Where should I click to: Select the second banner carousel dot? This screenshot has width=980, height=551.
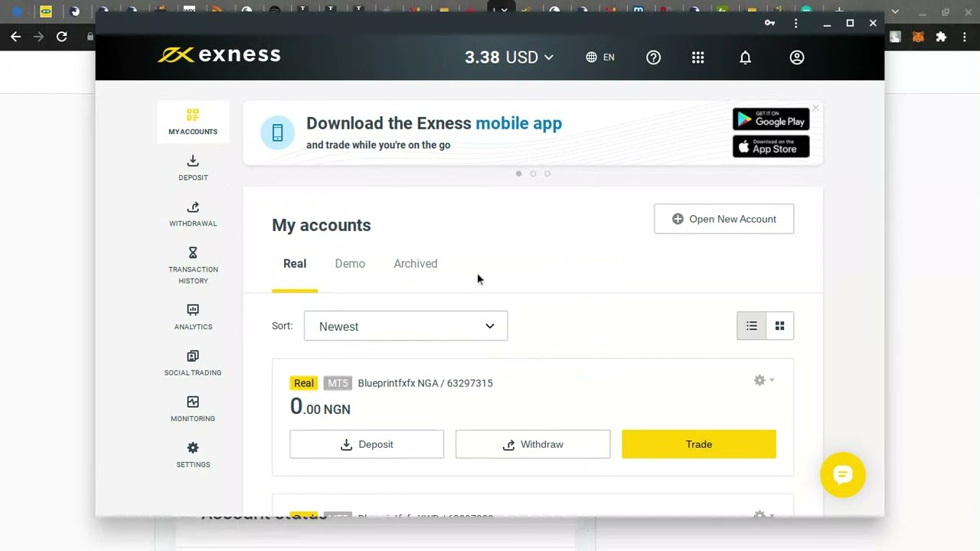[533, 174]
